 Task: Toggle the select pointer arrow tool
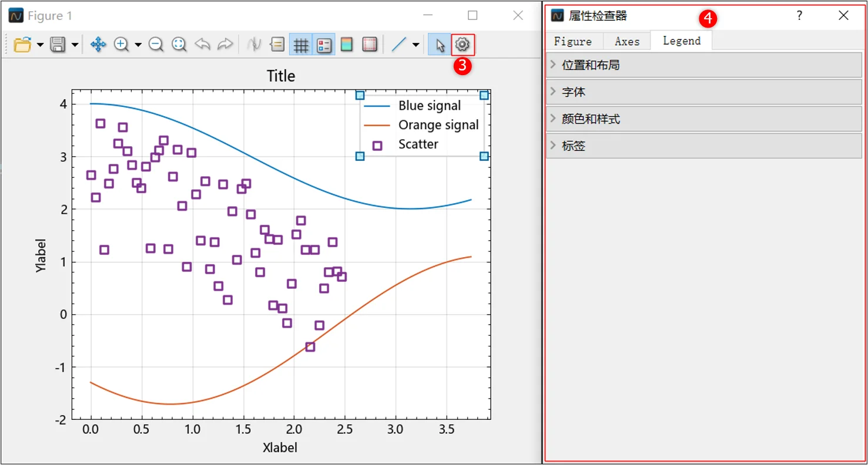[x=440, y=45]
